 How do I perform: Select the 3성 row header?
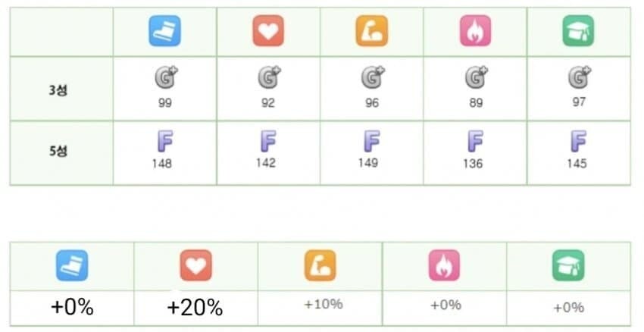pyautogui.click(x=58, y=88)
